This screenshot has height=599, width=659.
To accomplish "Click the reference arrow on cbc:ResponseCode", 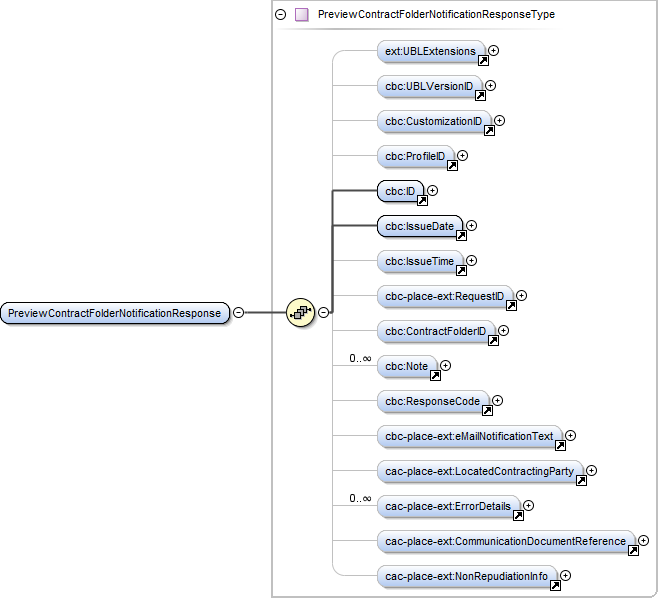I will point(486,411).
